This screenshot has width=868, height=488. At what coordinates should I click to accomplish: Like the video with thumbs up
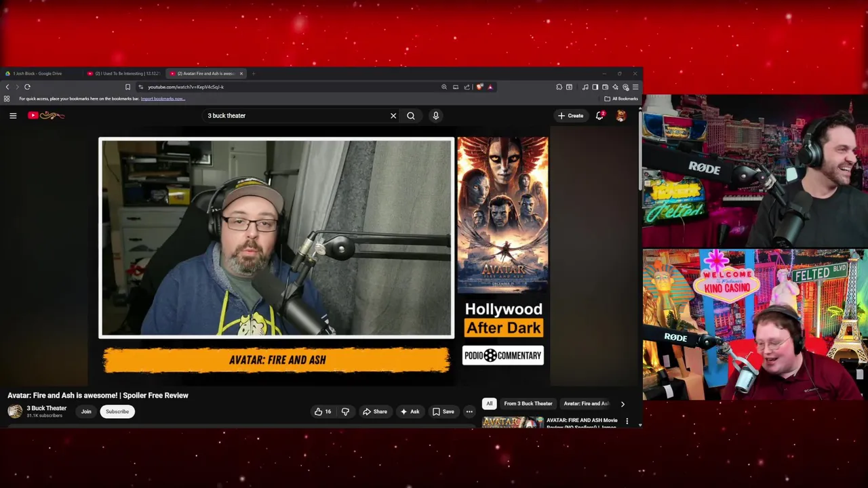click(323, 411)
